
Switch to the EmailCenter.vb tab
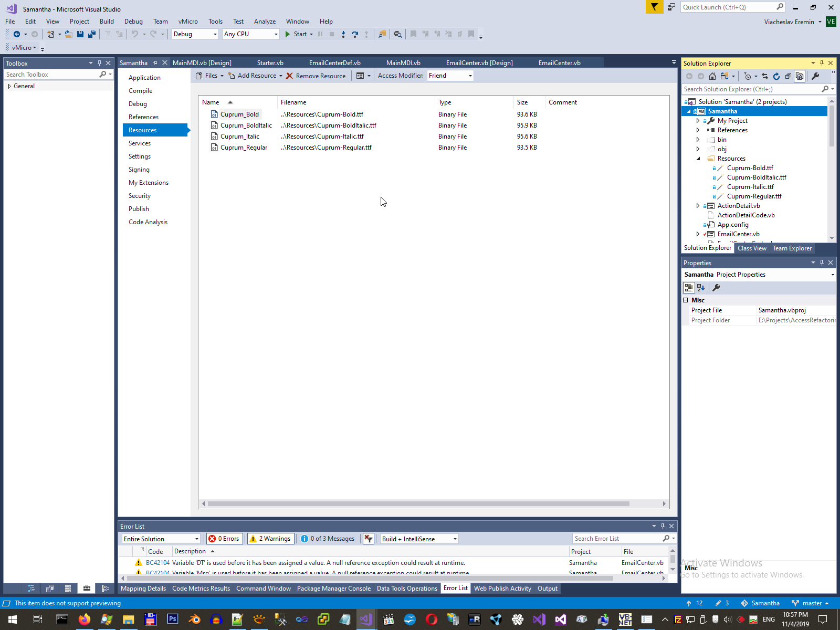point(559,63)
